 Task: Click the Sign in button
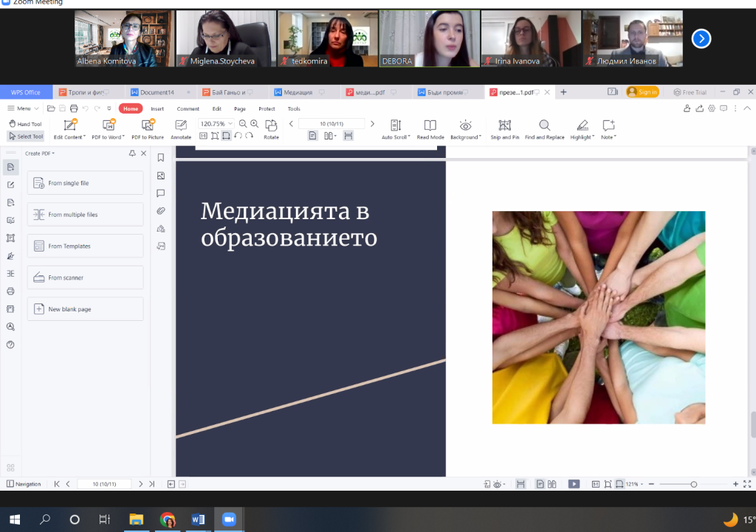[643, 92]
